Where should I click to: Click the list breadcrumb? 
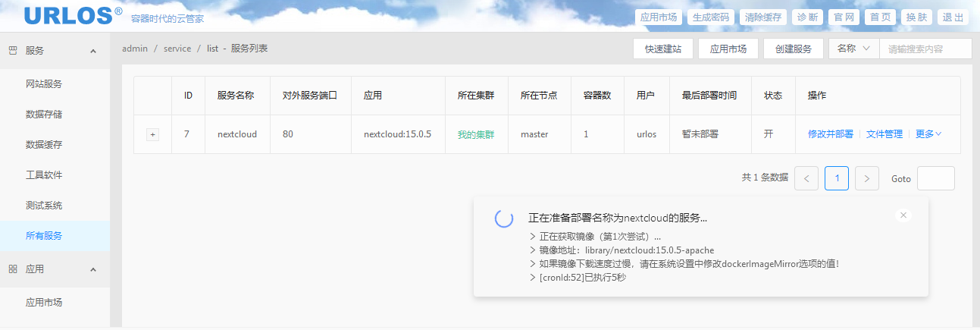pos(212,49)
